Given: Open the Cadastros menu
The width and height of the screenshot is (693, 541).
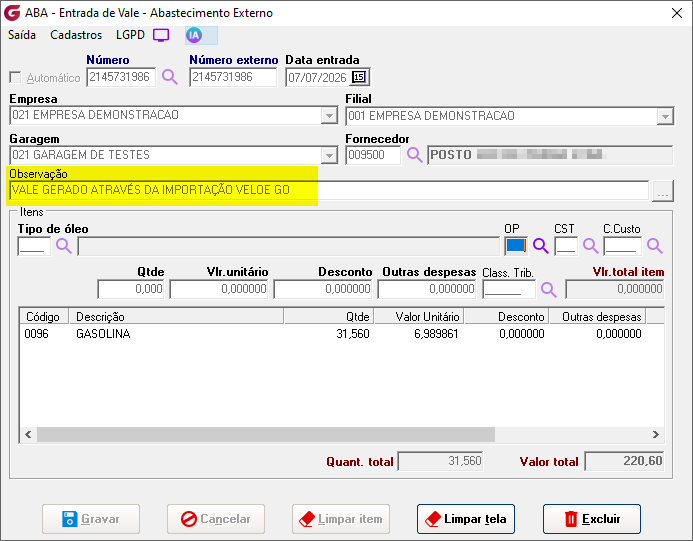Looking at the screenshot, I should tap(76, 35).
